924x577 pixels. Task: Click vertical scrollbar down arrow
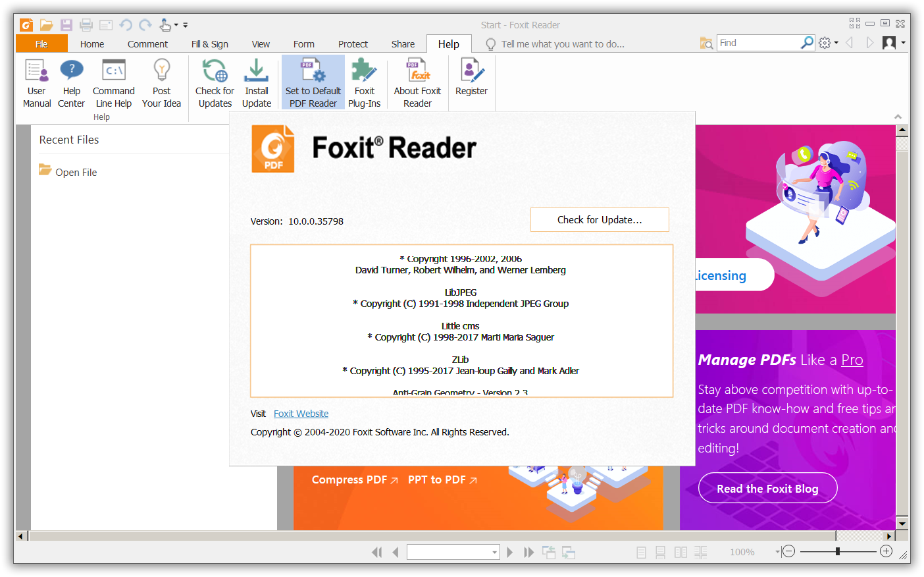pos(902,524)
